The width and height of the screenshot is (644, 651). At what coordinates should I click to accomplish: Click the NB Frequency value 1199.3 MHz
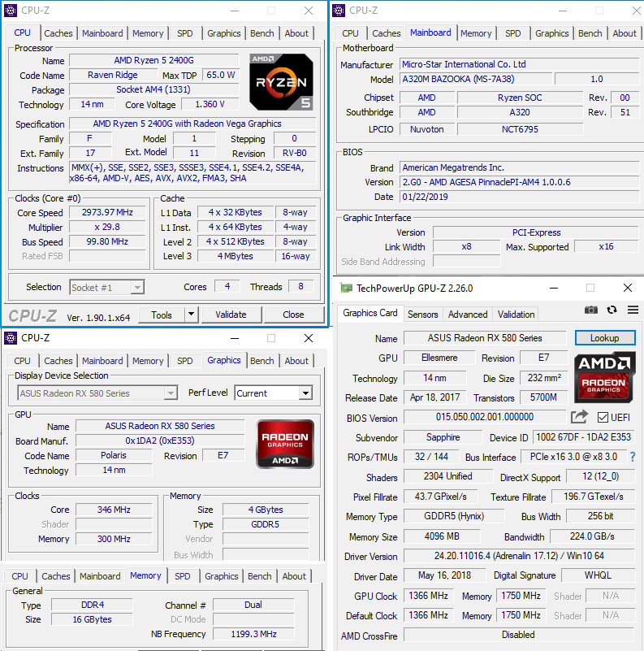(253, 634)
